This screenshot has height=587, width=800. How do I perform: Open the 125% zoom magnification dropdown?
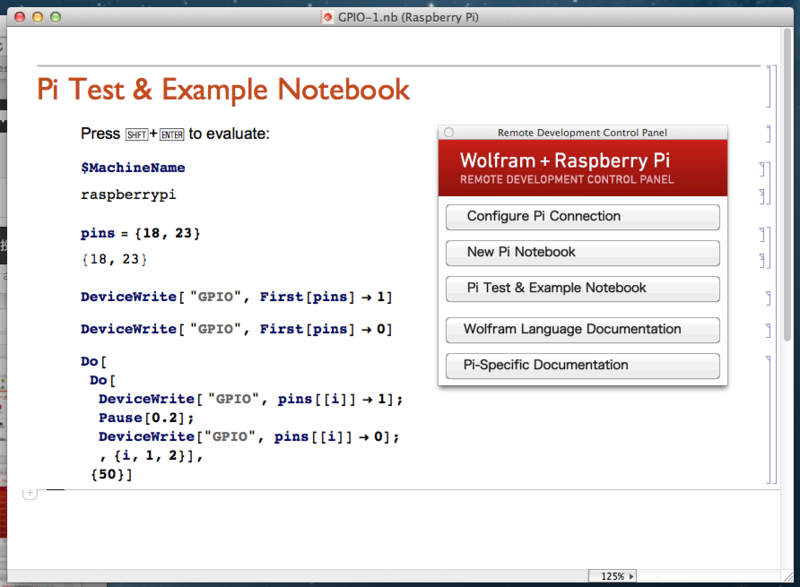(612, 576)
